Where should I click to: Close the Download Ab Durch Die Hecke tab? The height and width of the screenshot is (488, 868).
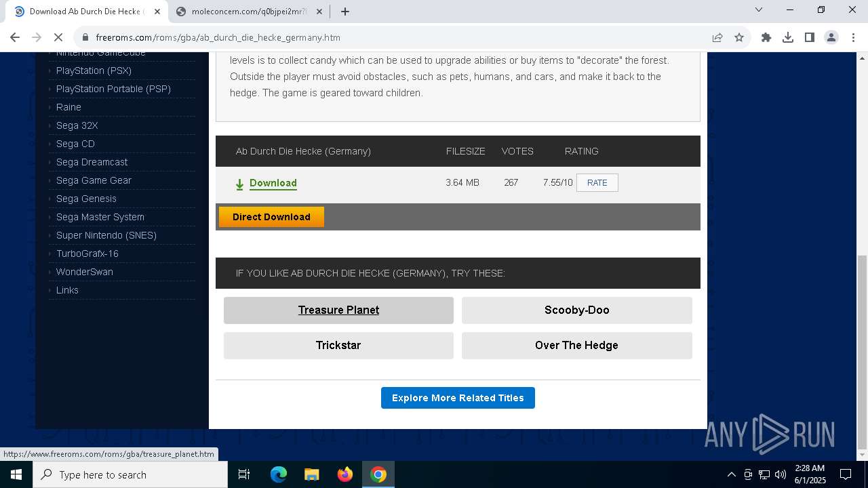pos(157,12)
